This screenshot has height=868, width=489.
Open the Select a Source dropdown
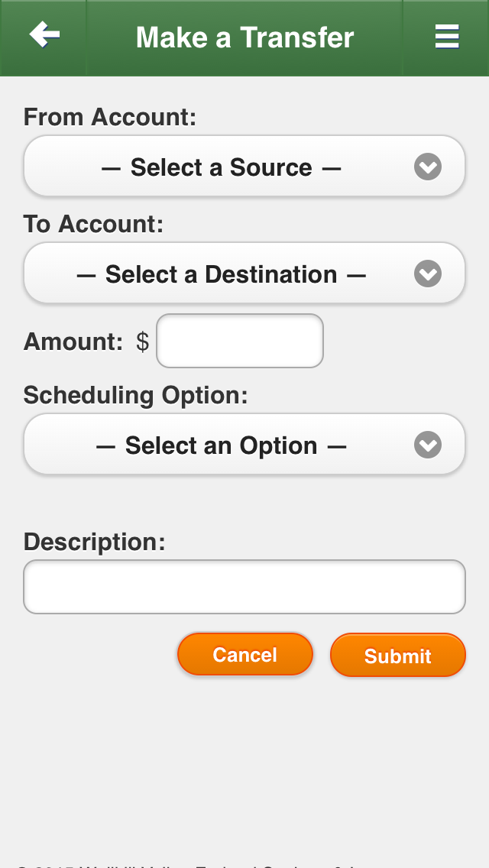(222, 167)
